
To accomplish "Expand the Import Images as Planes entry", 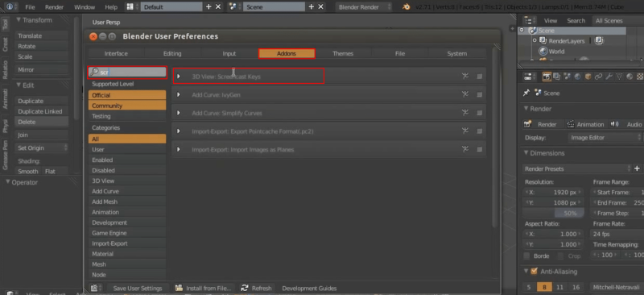I will pos(179,149).
